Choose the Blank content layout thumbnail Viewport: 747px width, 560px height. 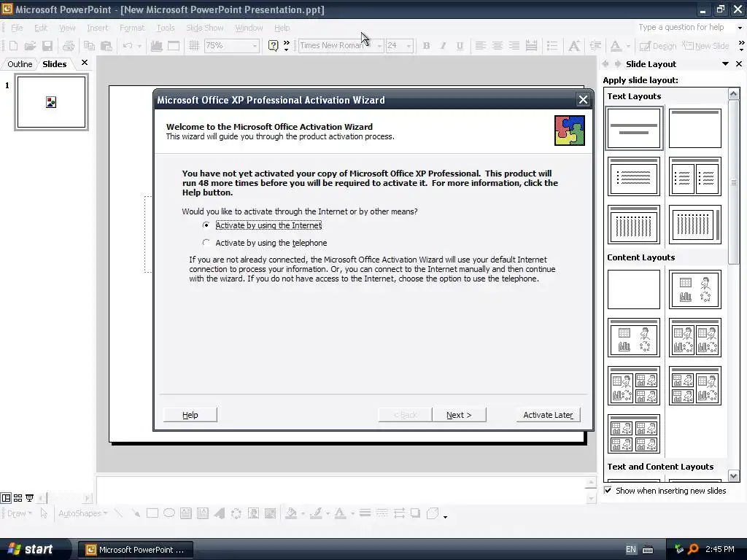(x=634, y=289)
